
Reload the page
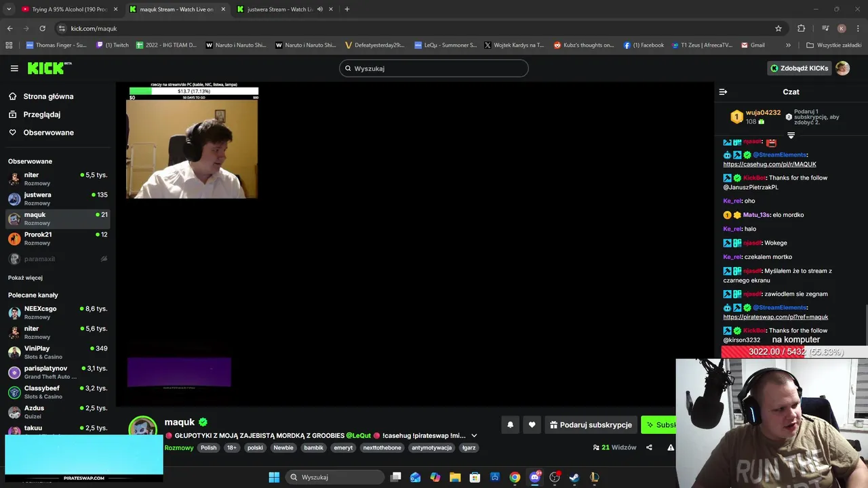click(x=42, y=28)
